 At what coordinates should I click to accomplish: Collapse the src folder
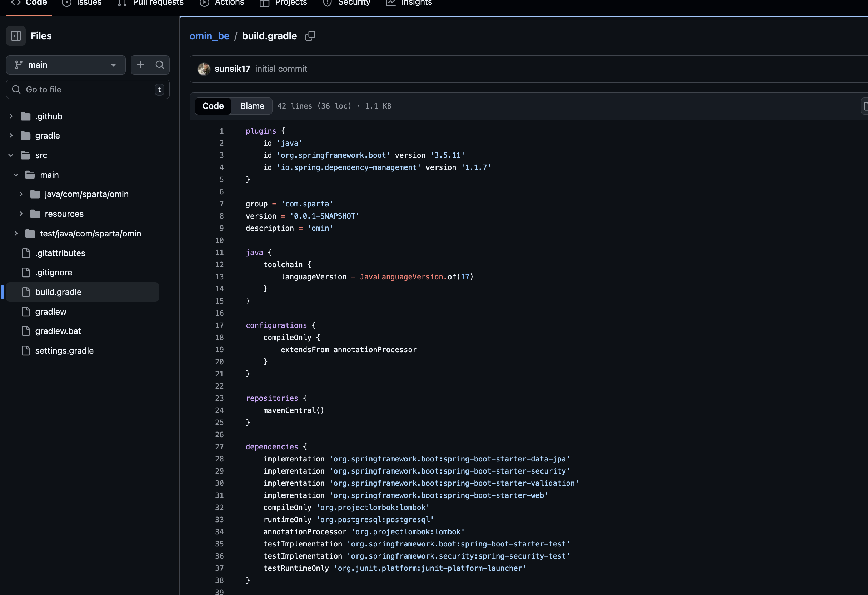tap(11, 155)
